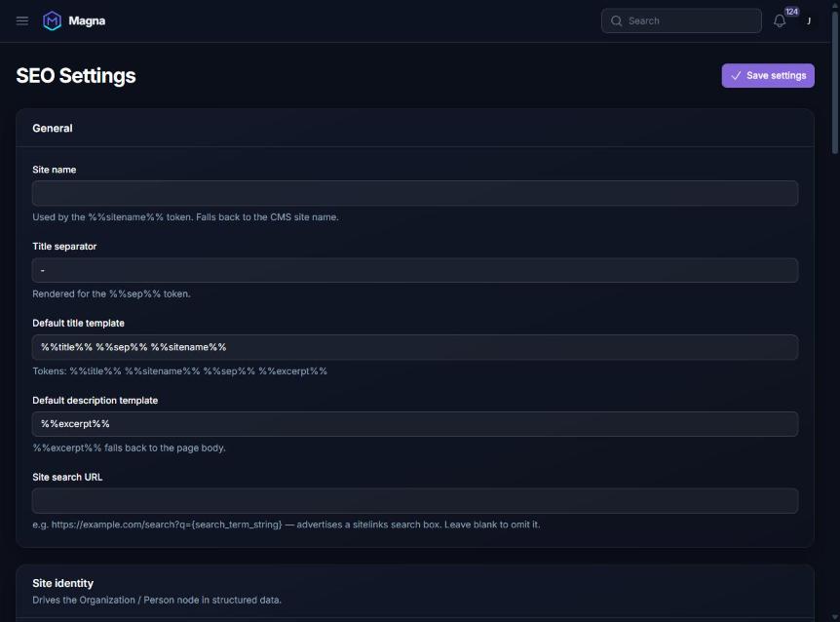This screenshot has width=840, height=622.
Task: Click hint 'Rendered for the %%sep%% token'
Action: coord(111,293)
